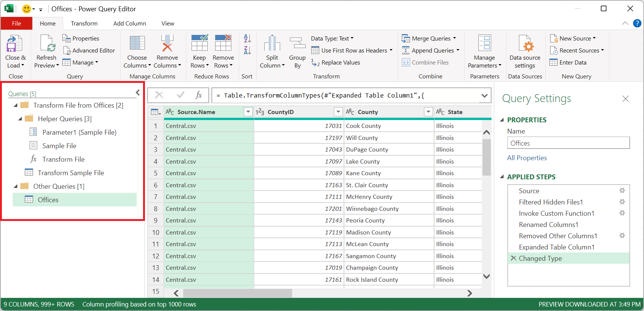Screen dimensions: 644x311
Task: Click the Remove Rows icon
Action: point(223,43)
